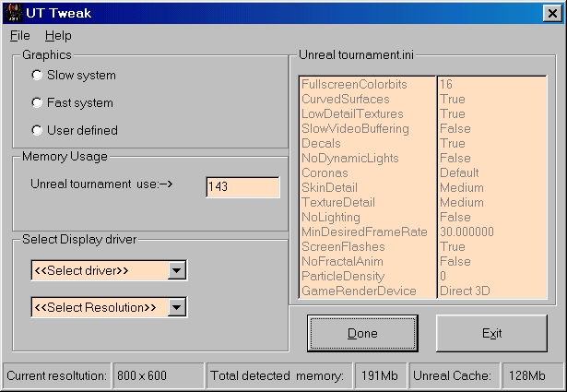Click the Done button
The width and height of the screenshot is (567, 392).
(x=362, y=333)
